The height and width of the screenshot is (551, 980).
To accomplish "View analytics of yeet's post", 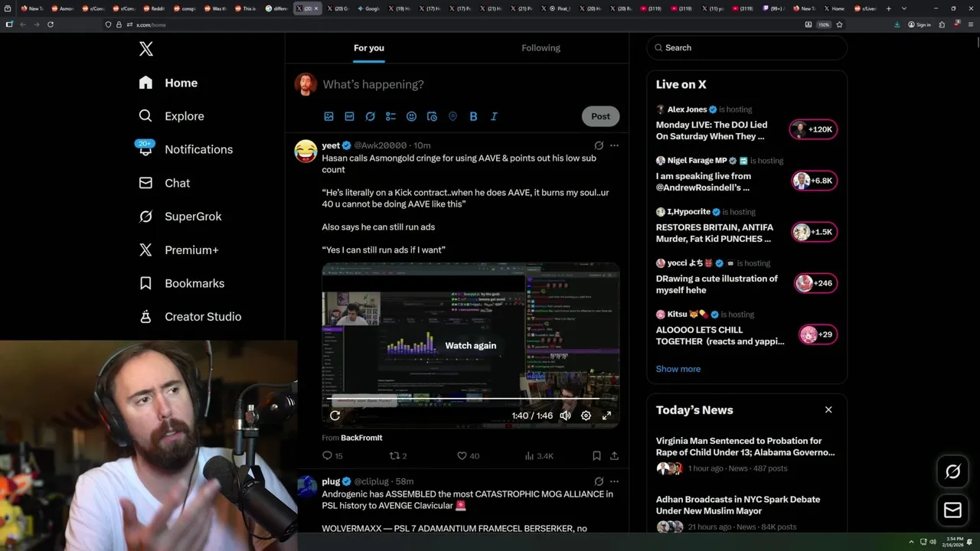I will coord(539,456).
